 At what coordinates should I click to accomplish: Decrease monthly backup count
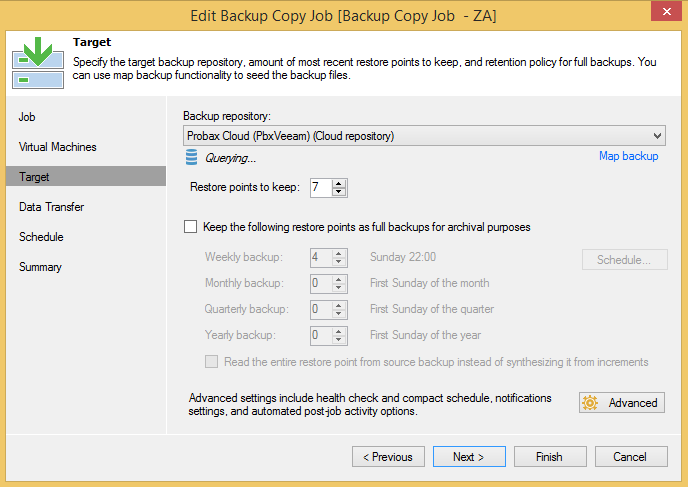click(x=339, y=288)
